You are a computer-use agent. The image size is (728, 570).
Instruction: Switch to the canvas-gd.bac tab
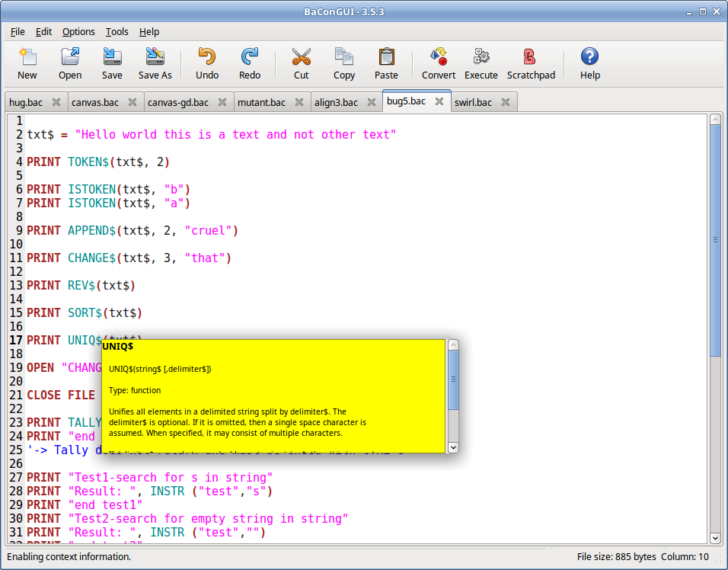pos(178,102)
